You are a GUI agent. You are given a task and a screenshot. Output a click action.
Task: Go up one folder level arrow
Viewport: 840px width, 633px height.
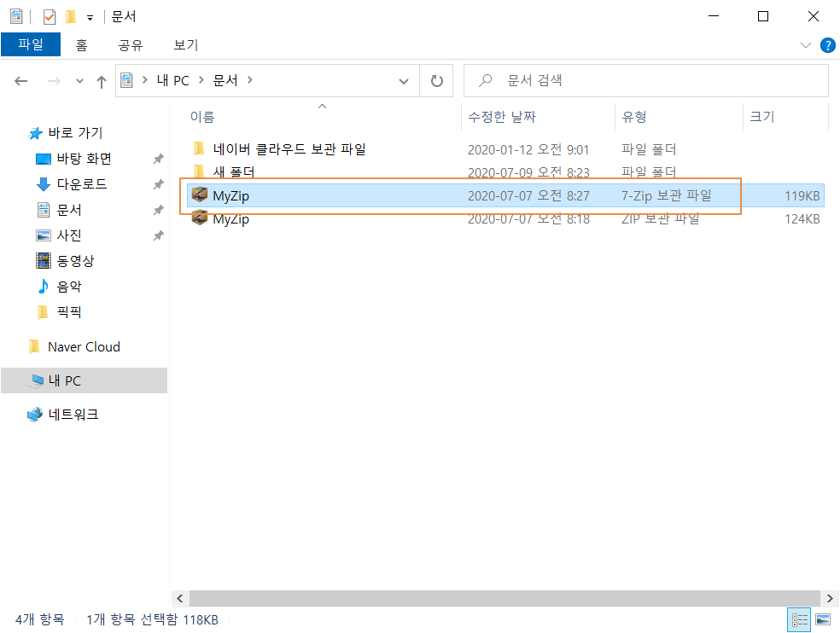pos(102,81)
